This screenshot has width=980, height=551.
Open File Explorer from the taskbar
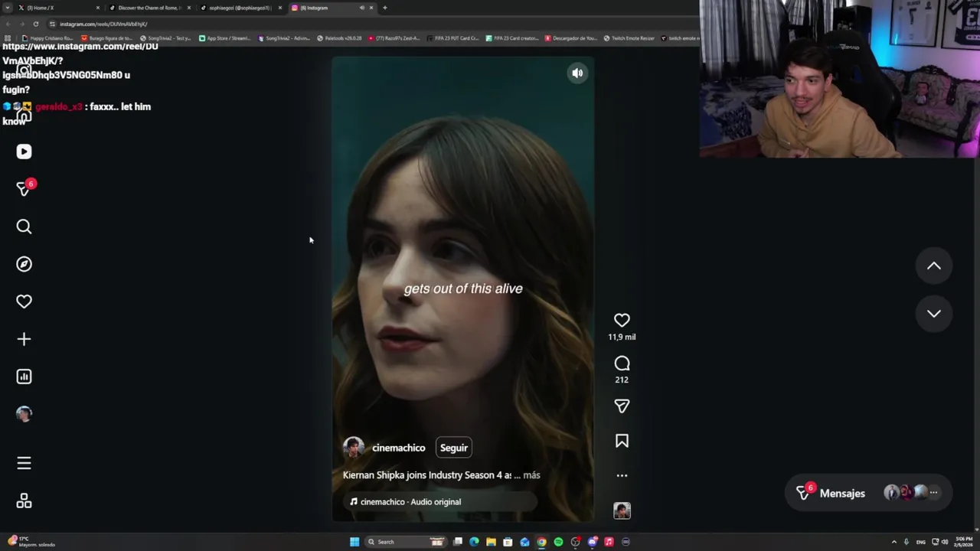point(491,542)
